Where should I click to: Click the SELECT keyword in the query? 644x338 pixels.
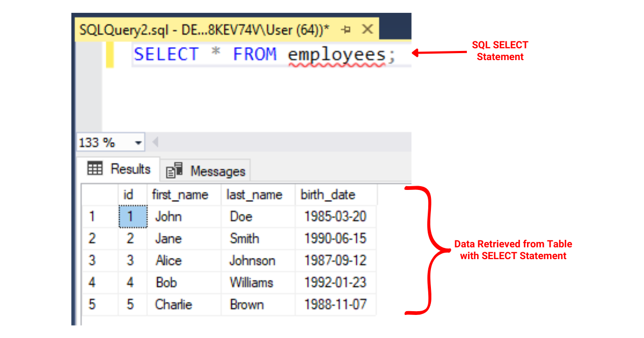pyautogui.click(x=166, y=55)
